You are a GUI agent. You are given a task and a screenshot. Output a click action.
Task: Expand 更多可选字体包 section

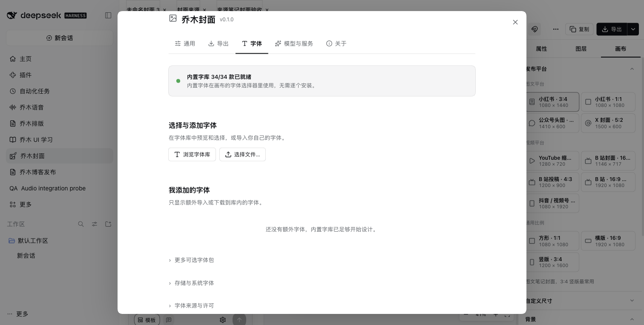pyautogui.click(x=191, y=260)
